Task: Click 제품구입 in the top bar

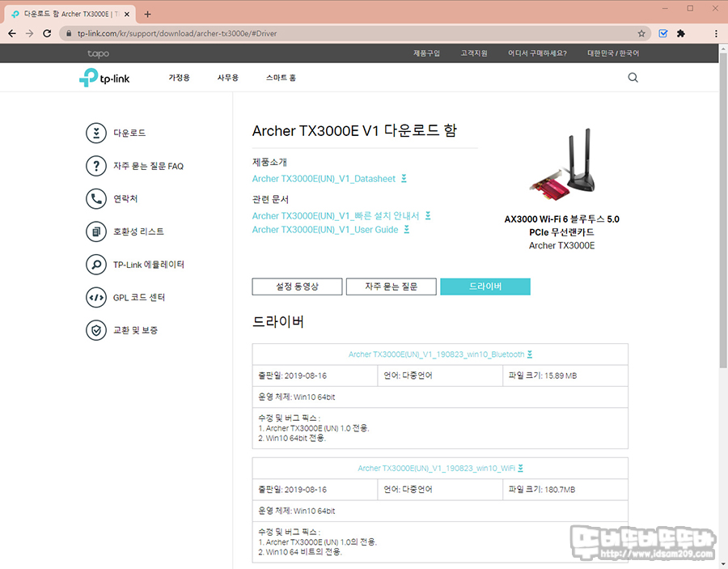Action: click(x=426, y=53)
